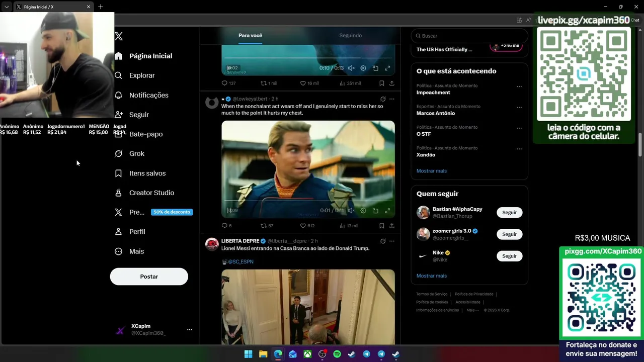Switch to the Seguindo tab

pos(350,36)
